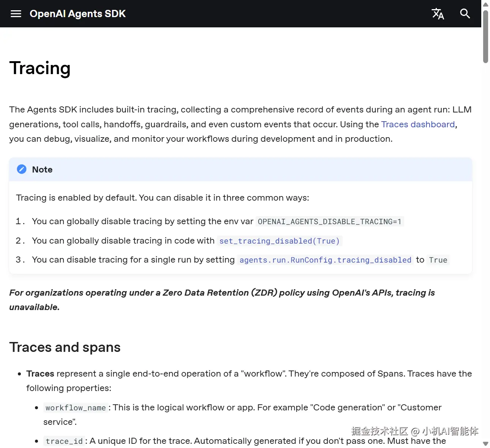Click the OpenAI Agents SDK title
Image resolution: width=490 pixels, height=448 pixels.
[x=77, y=14]
